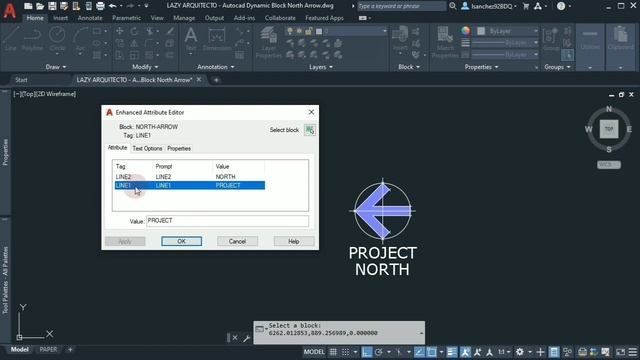Screen dimensions: 640x360
Task: Toggle Snap mode in the status bar
Action: [345, 352]
